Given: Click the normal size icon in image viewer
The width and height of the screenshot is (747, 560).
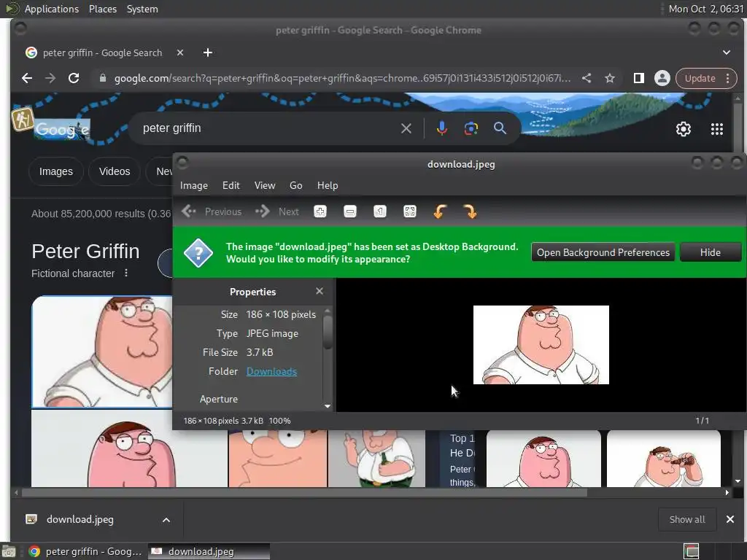Looking at the screenshot, I should click(379, 211).
